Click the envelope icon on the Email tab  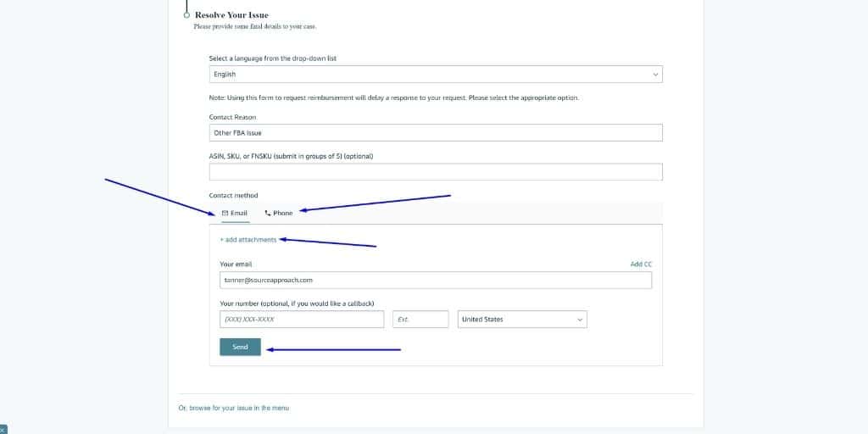click(x=225, y=213)
